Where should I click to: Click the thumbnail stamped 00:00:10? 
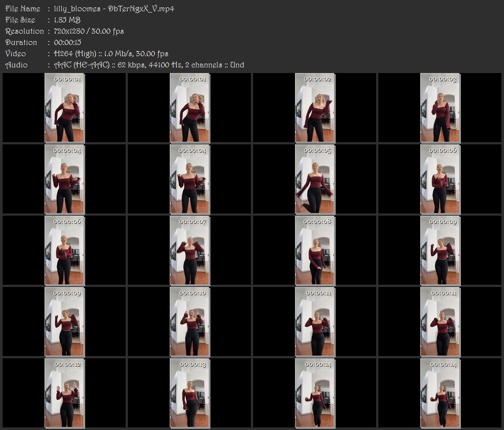[x=190, y=322]
